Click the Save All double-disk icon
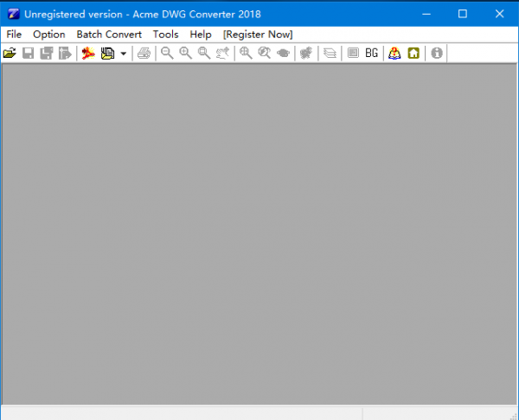The image size is (519, 420). [x=47, y=53]
